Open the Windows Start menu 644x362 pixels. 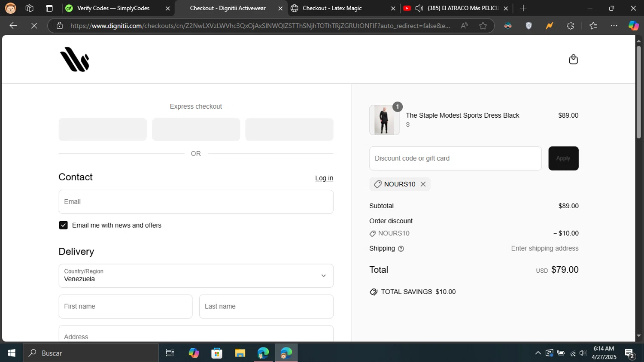pyautogui.click(x=12, y=353)
